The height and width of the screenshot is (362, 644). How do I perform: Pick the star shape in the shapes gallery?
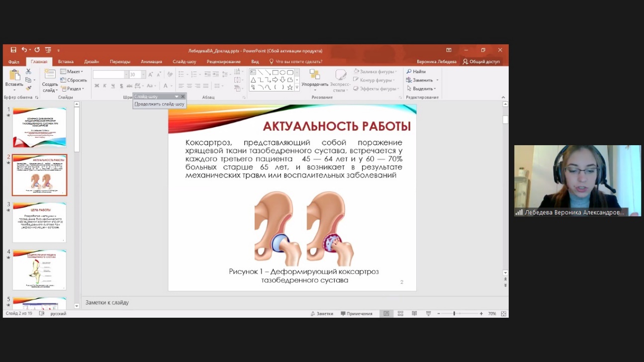coord(290,88)
